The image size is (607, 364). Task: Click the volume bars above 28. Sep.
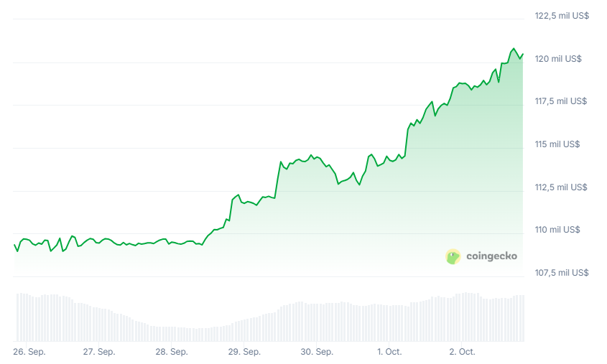click(x=172, y=334)
